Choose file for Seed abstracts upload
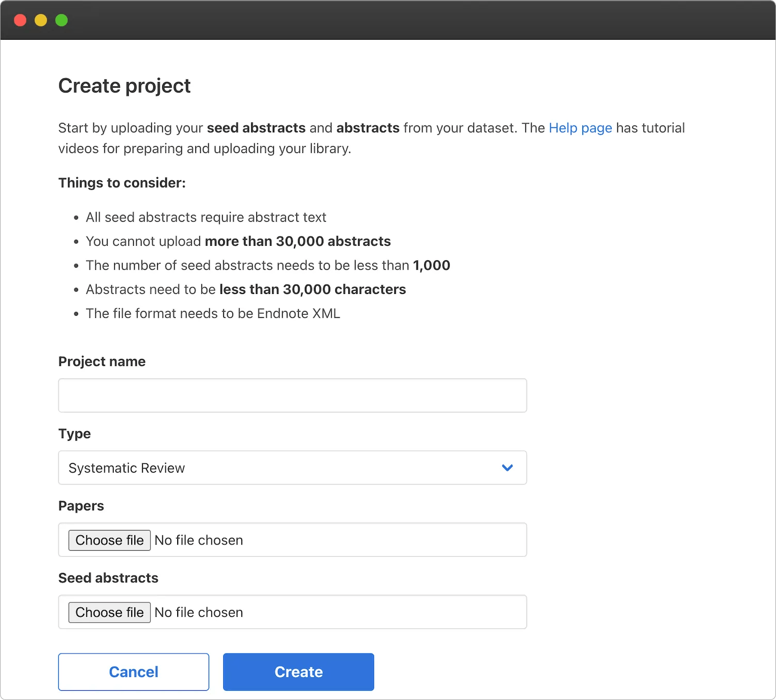Viewport: 776px width, 700px height. 110,612
